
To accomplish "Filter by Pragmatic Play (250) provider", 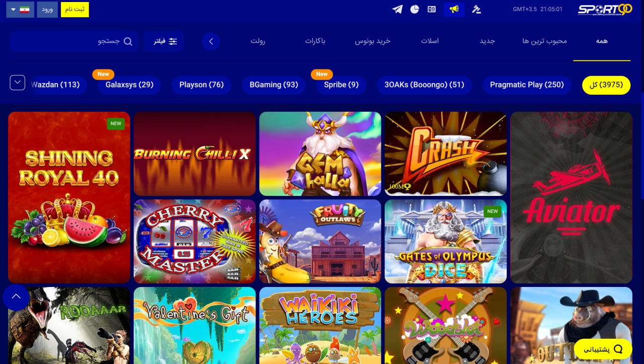I will click(x=527, y=85).
